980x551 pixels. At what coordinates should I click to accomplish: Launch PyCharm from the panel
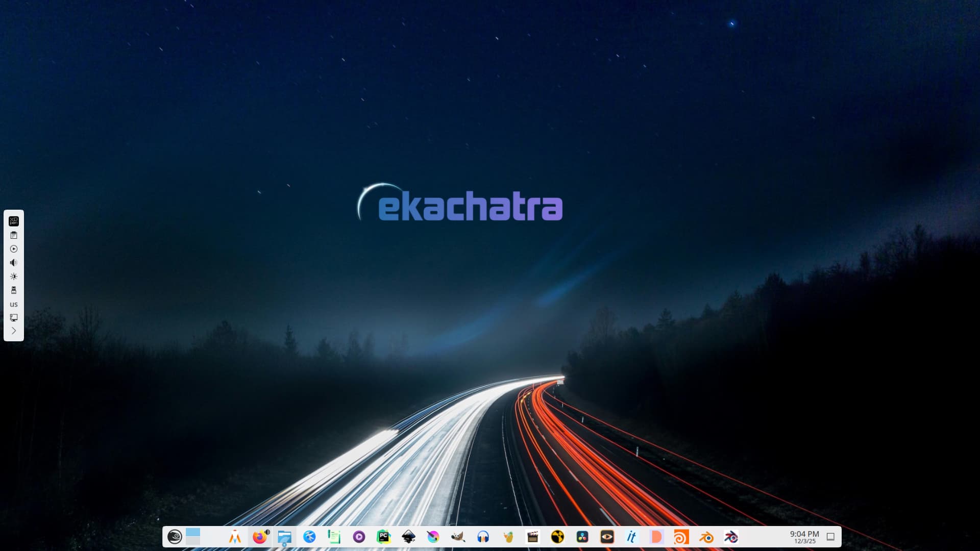click(x=383, y=537)
